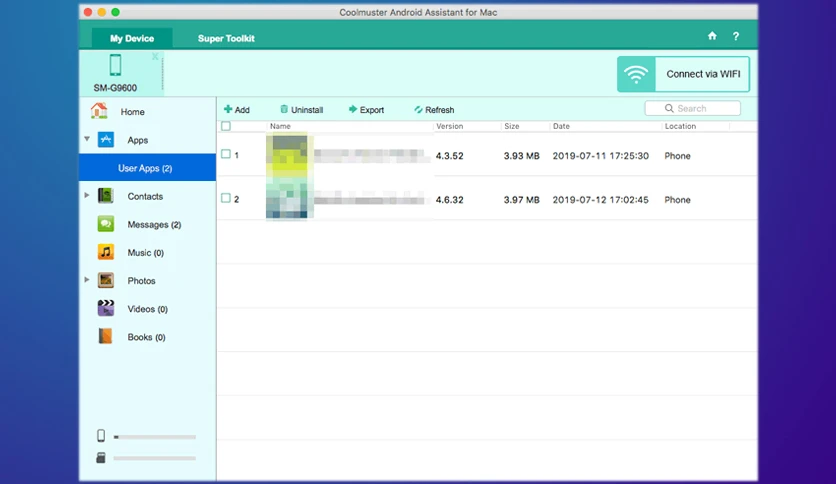Expand the Contacts tree section
The height and width of the screenshot is (484, 836).
(87, 195)
